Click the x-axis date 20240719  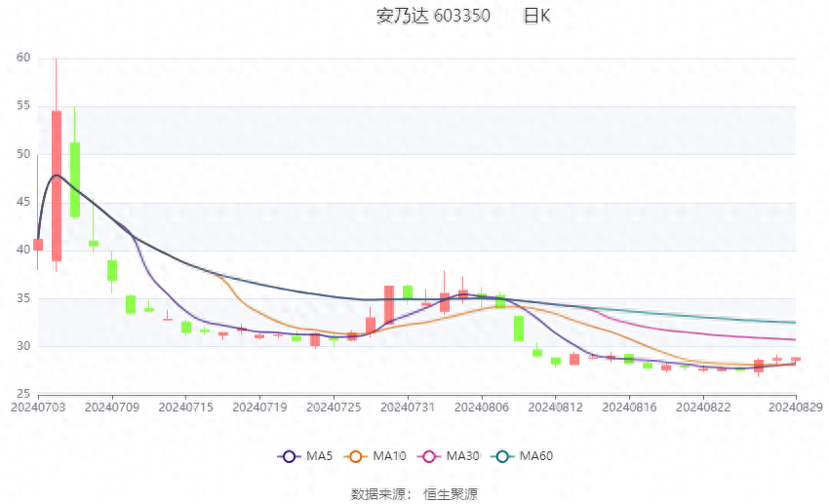point(259,407)
